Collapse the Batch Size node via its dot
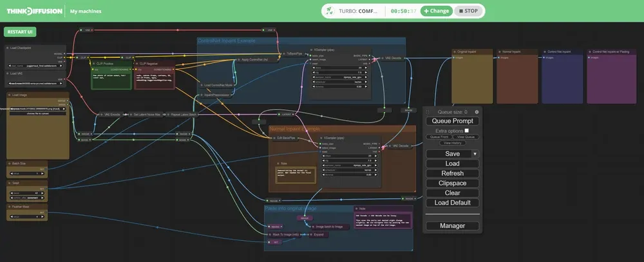 click(10, 164)
